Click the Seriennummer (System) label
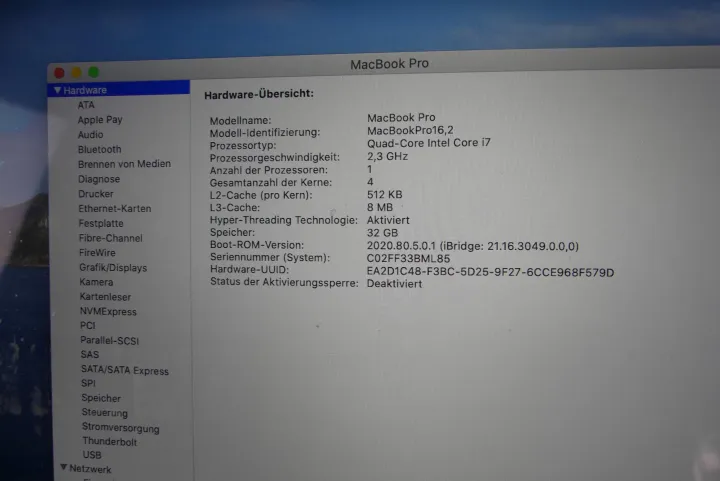The height and width of the screenshot is (481, 720). click(x=270, y=258)
